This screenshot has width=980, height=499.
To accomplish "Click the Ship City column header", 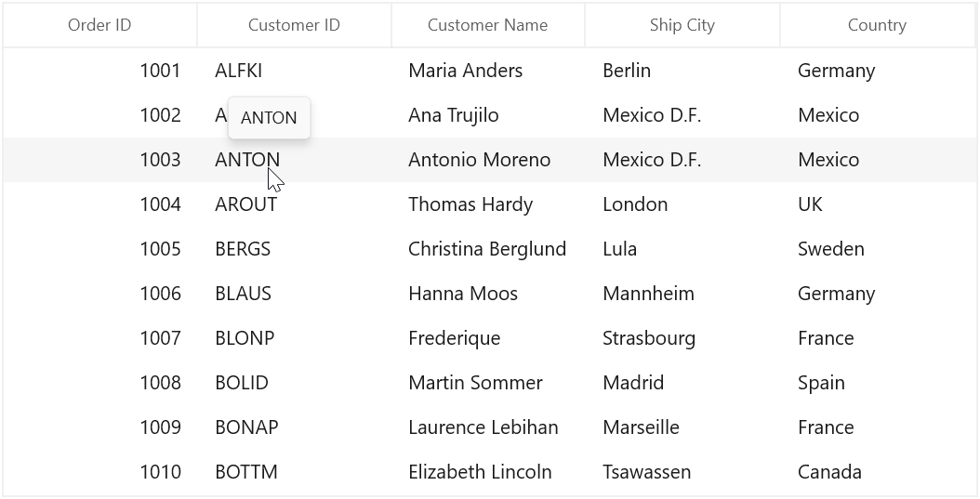I will point(682,25).
